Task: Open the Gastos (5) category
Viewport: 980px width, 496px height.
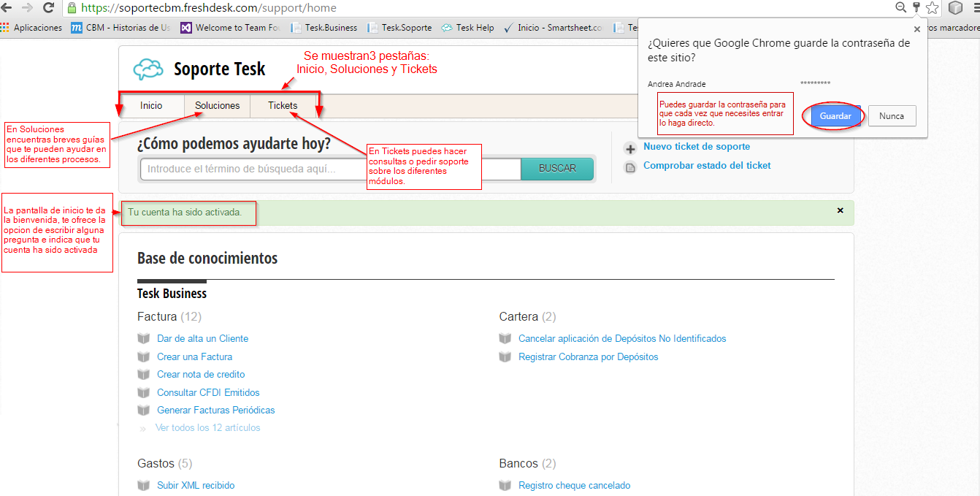Action: 165,463
